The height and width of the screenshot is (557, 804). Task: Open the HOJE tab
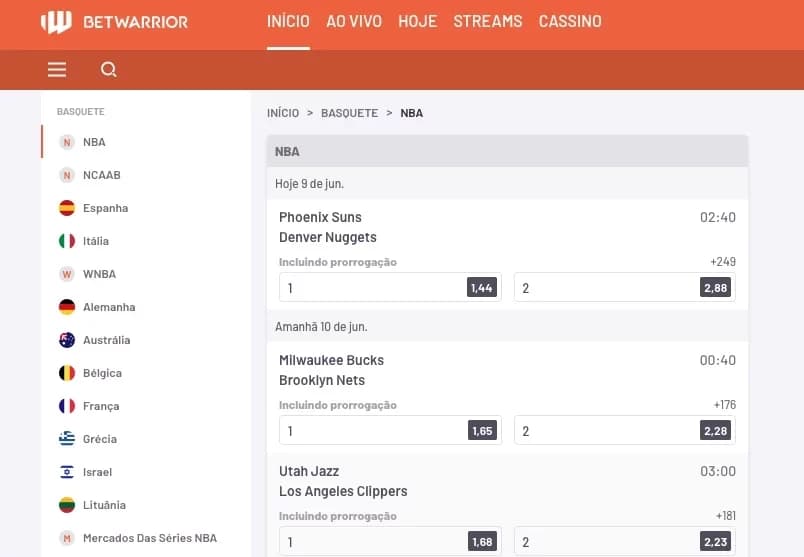(x=418, y=22)
